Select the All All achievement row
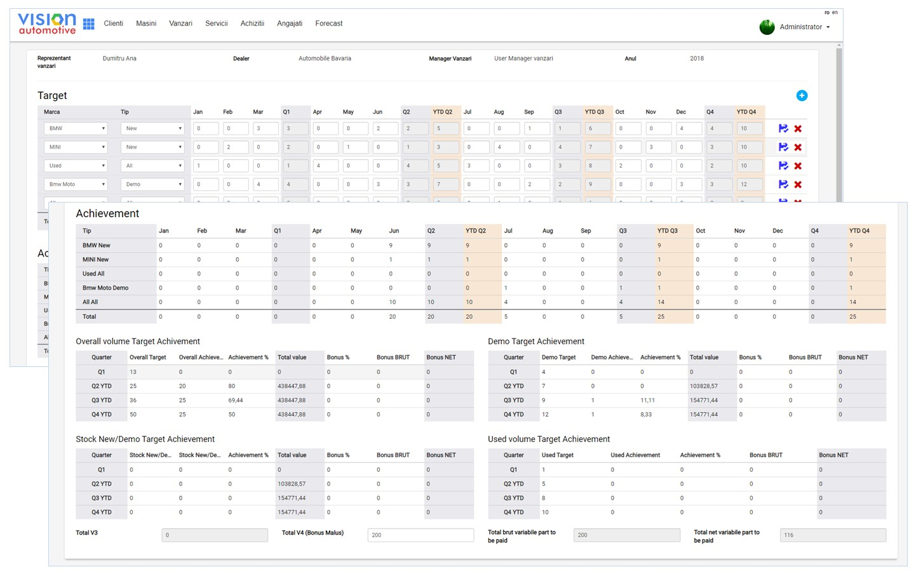The width and height of the screenshot is (921, 588). (x=481, y=302)
